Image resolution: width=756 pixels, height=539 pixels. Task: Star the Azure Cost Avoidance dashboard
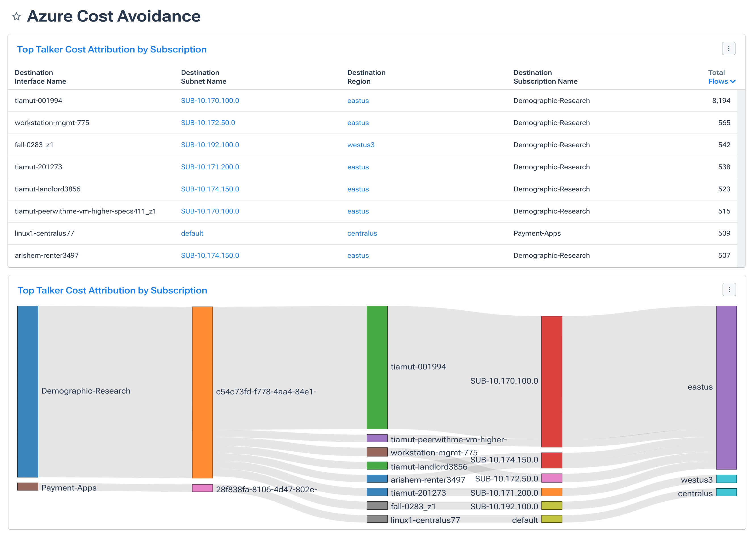pyautogui.click(x=16, y=16)
